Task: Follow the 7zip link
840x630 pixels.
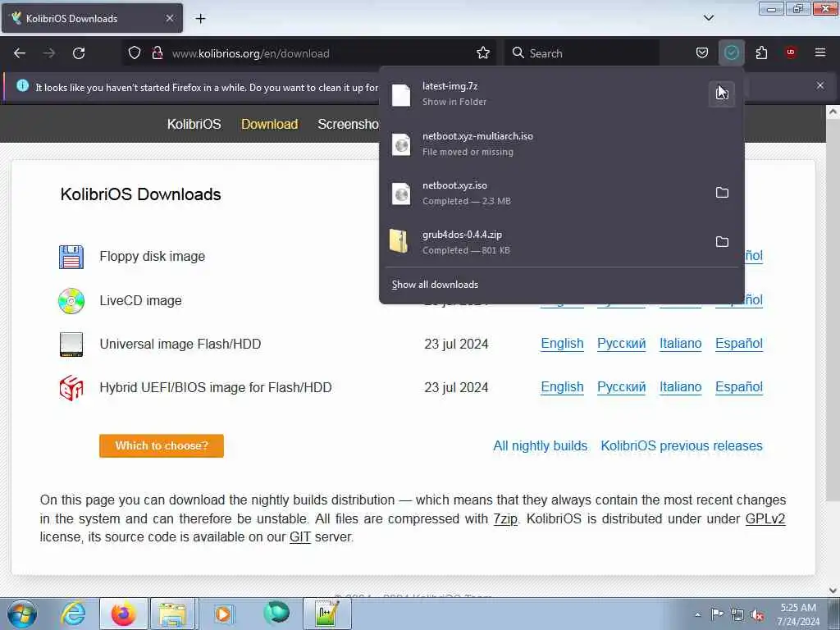Action: (x=505, y=518)
